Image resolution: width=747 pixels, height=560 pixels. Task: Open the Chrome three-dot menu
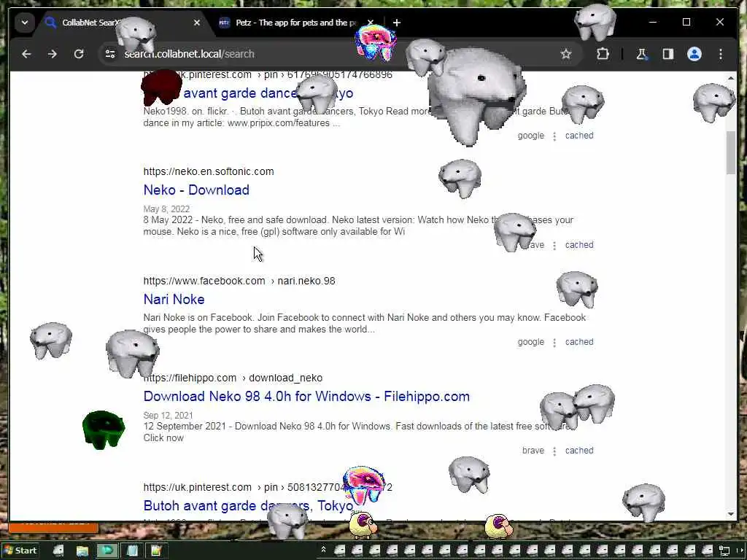721,54
